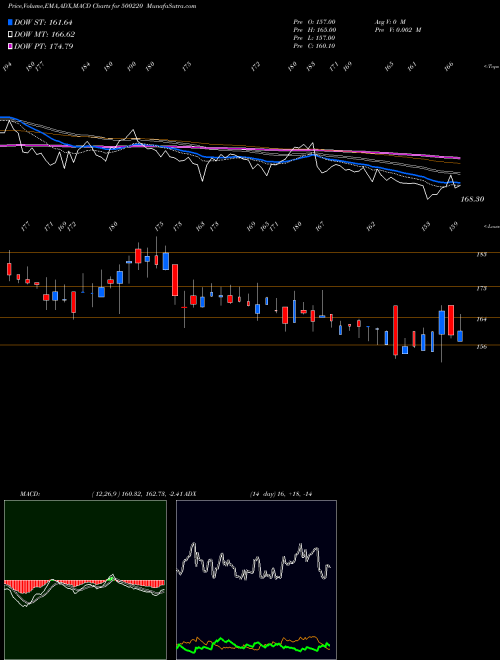Click the 194 tops value at far left
Image resolution: width=500 pixels, height=660 pixels.
pyautogui.click(x=6, y=67)
